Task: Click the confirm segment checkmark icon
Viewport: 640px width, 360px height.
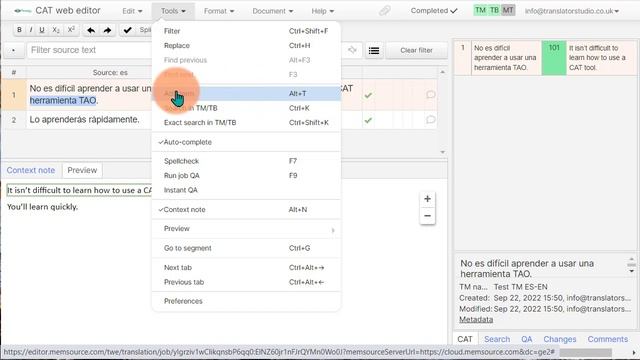Action: click(127, 30)
